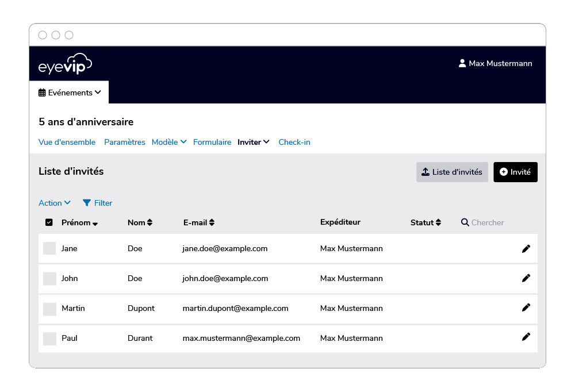Click the user profile icon beside Max Mustermann

pos(462,63)
